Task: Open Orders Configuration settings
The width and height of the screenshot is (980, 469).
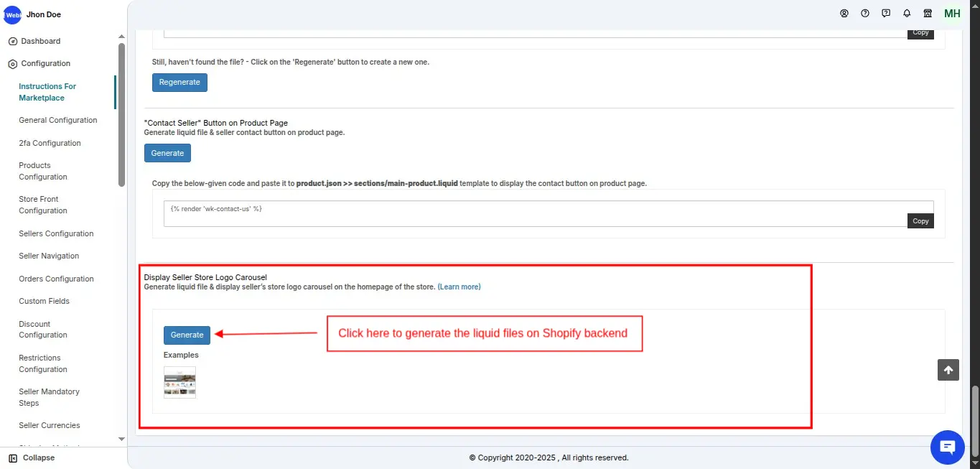Action: coord(56,279)
